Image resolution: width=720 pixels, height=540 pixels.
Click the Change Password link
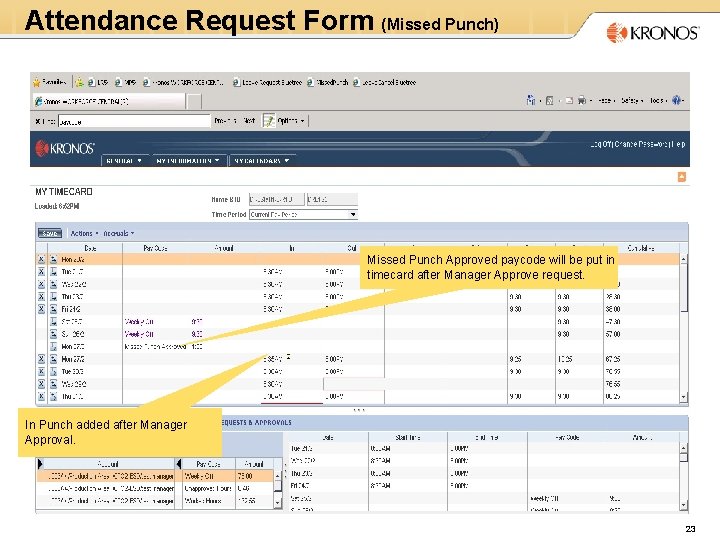tap(642, 144)
